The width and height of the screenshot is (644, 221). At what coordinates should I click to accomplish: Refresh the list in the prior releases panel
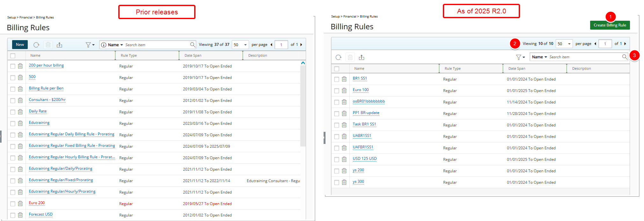(36, 45)
